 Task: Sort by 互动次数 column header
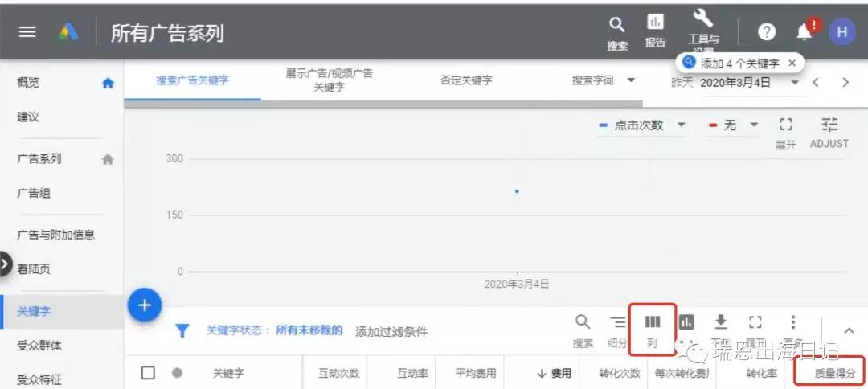point(339,374)
